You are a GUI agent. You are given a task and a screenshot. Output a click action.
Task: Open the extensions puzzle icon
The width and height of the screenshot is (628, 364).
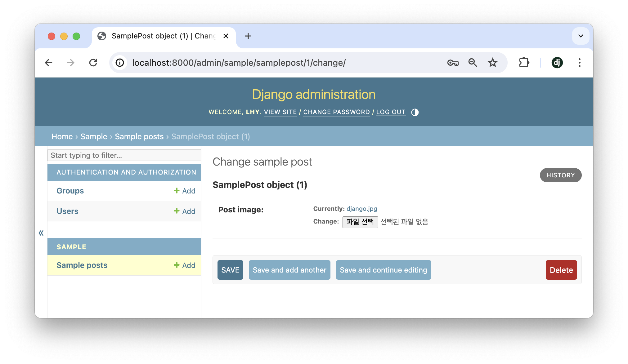(524, 63)
